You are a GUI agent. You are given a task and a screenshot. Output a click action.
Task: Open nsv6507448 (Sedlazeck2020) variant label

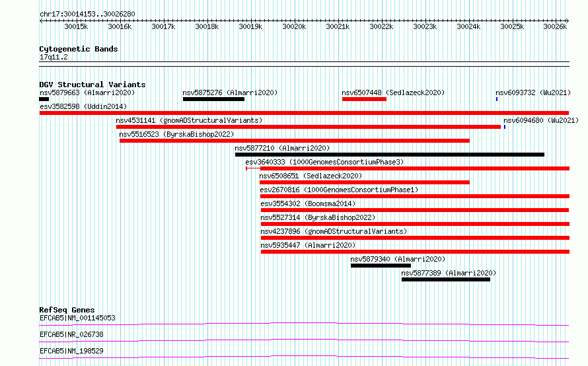tap(393, 92)
